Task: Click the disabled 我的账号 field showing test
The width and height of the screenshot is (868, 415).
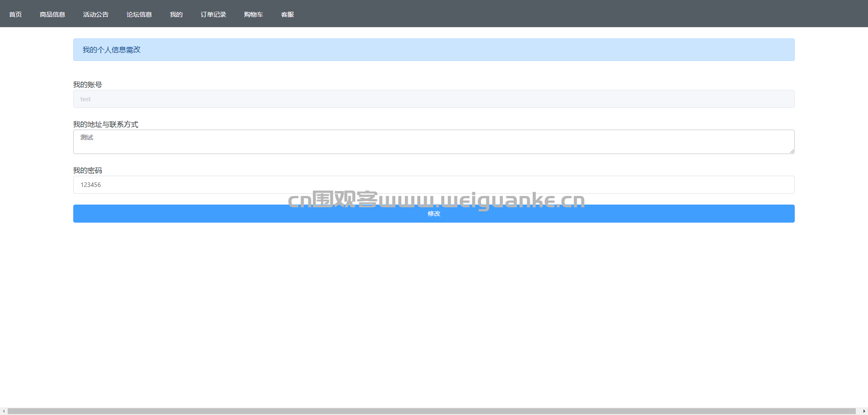Action: 434,99
